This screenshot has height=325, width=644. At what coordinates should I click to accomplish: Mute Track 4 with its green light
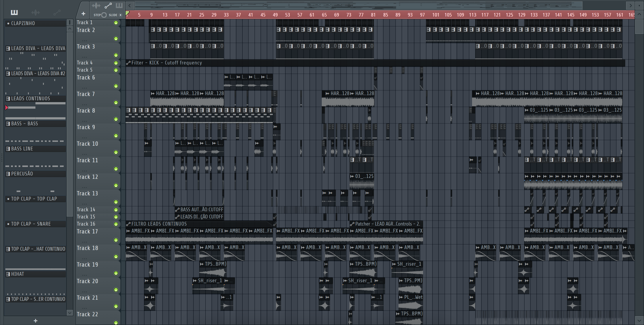(x=116, y=63)
